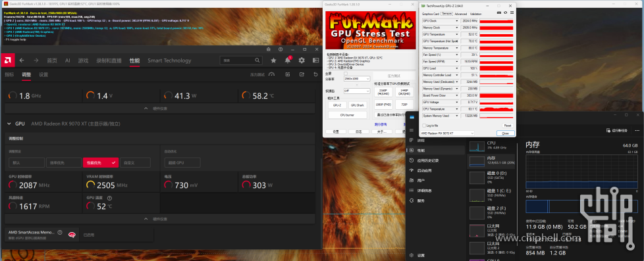
Task: Open AMD Software settings gear
Action: [x=302, y=60]
